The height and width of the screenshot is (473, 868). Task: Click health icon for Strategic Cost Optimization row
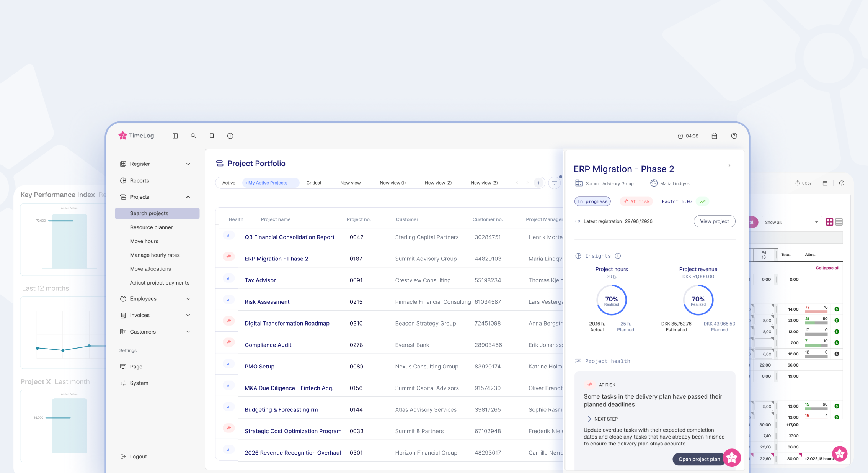[x=229, y=428]
